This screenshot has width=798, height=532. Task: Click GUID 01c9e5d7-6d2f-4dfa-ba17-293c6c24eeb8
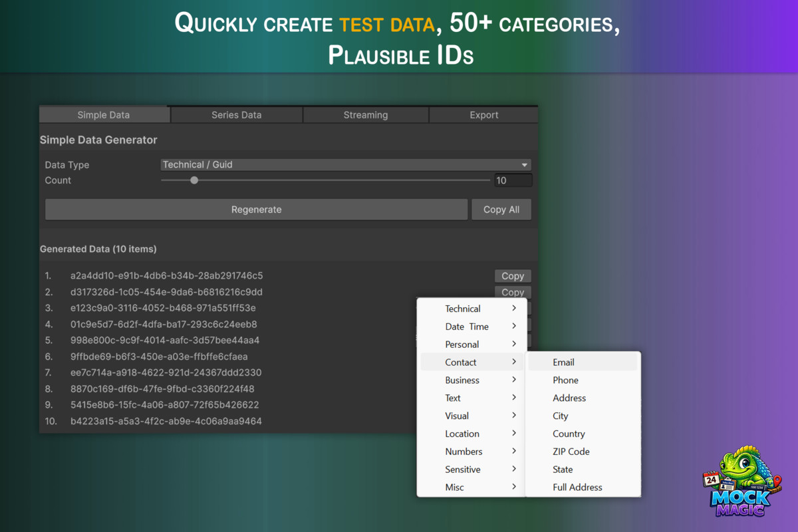pos(164,325)
